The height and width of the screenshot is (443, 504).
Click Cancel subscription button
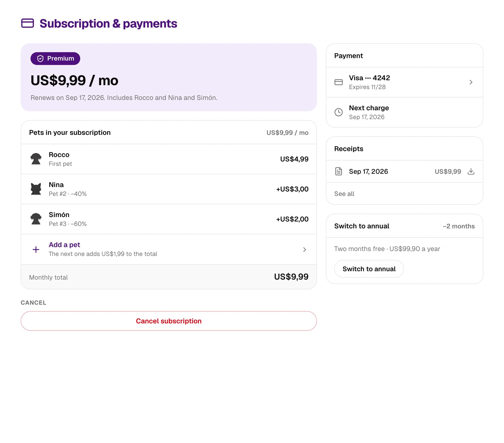169,321
